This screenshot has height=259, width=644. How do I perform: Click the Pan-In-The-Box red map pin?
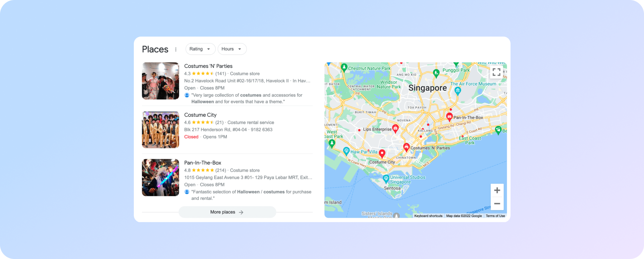(449, 117)
